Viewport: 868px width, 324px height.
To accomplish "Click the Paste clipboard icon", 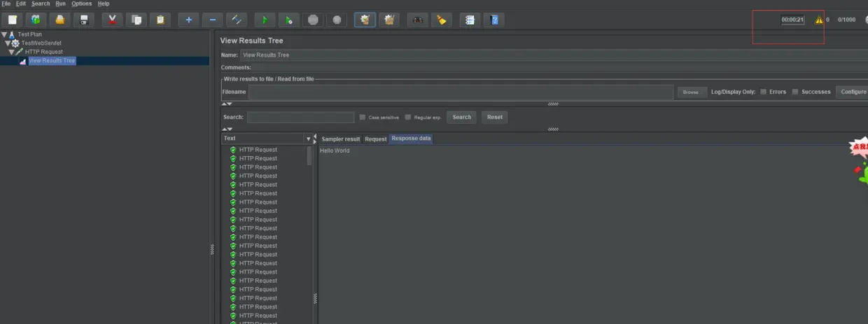I will [x=160, y=20].
